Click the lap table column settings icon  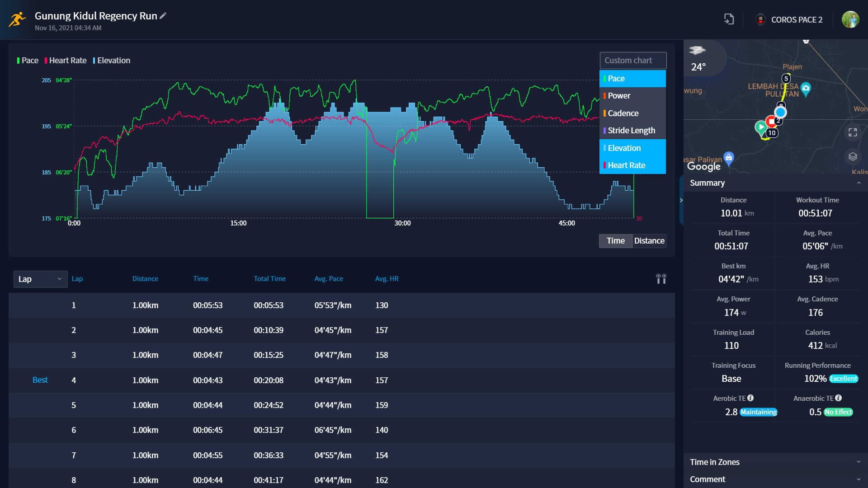tap(661, 279)
